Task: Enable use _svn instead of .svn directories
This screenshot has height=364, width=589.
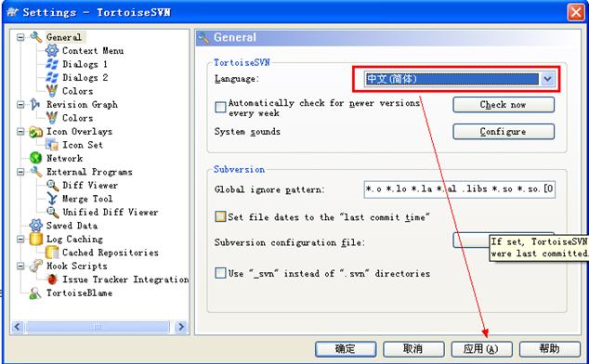Action: [x=220, y=273]
